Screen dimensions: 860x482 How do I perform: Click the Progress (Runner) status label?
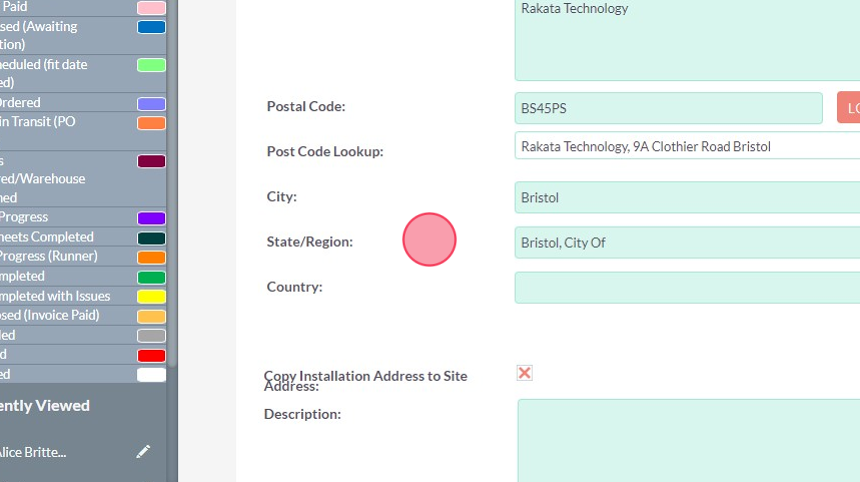(48, 256)
